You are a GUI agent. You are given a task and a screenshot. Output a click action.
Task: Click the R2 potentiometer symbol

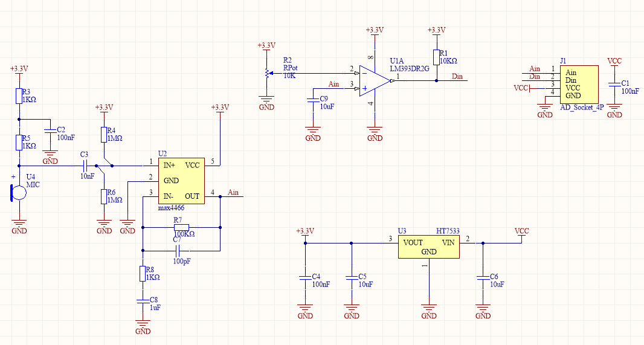coord(266,74)
